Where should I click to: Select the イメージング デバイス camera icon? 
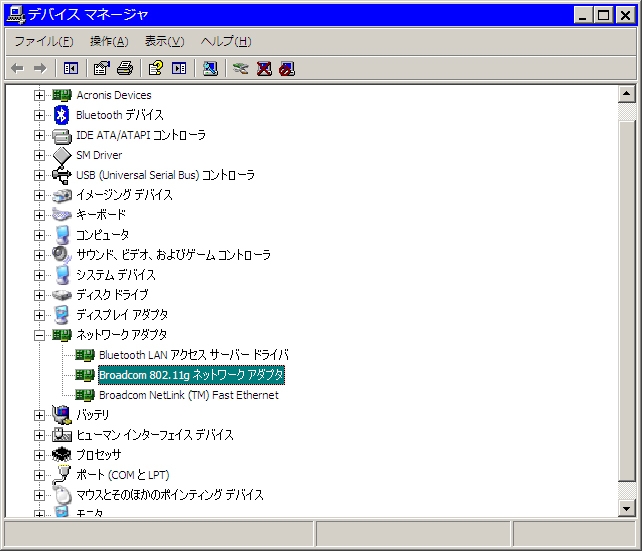tap(62, 195)
